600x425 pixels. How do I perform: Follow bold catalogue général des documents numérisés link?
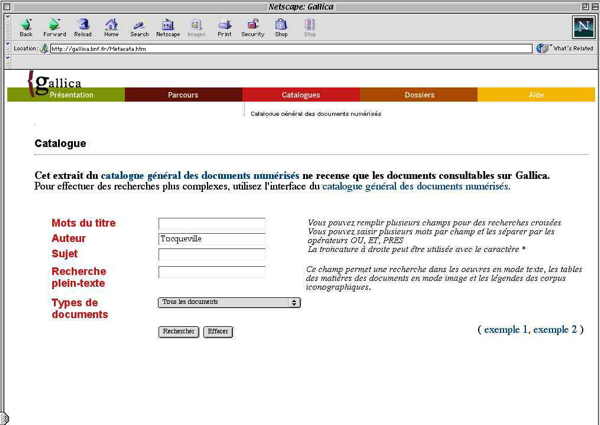pyautogui.click(x=200, y=176)
